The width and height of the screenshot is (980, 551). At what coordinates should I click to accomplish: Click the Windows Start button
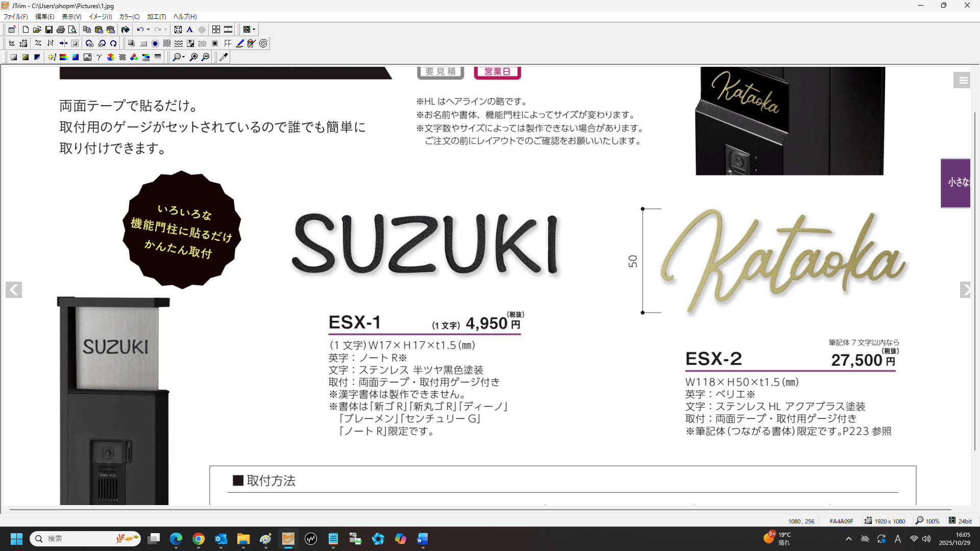[x=16, y=539]
